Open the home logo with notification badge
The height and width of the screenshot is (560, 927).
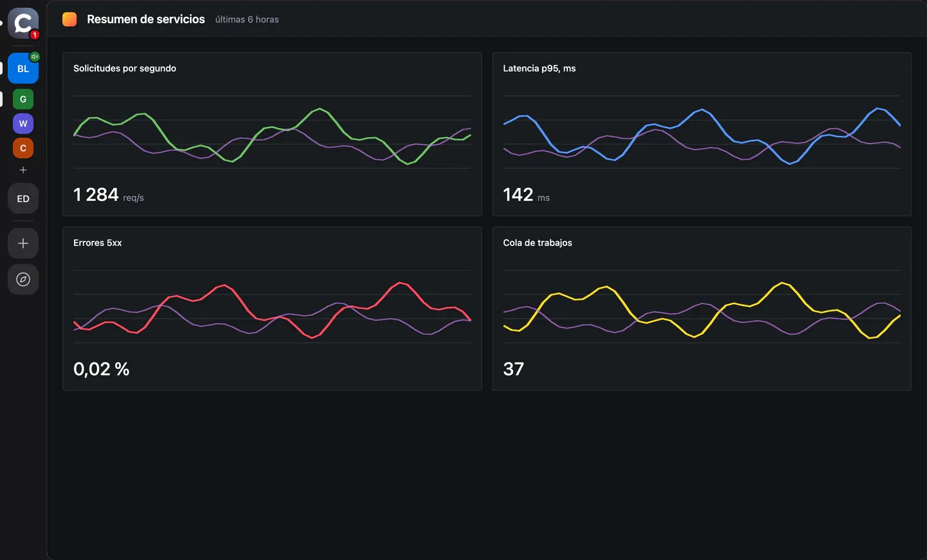coord(23,23)
